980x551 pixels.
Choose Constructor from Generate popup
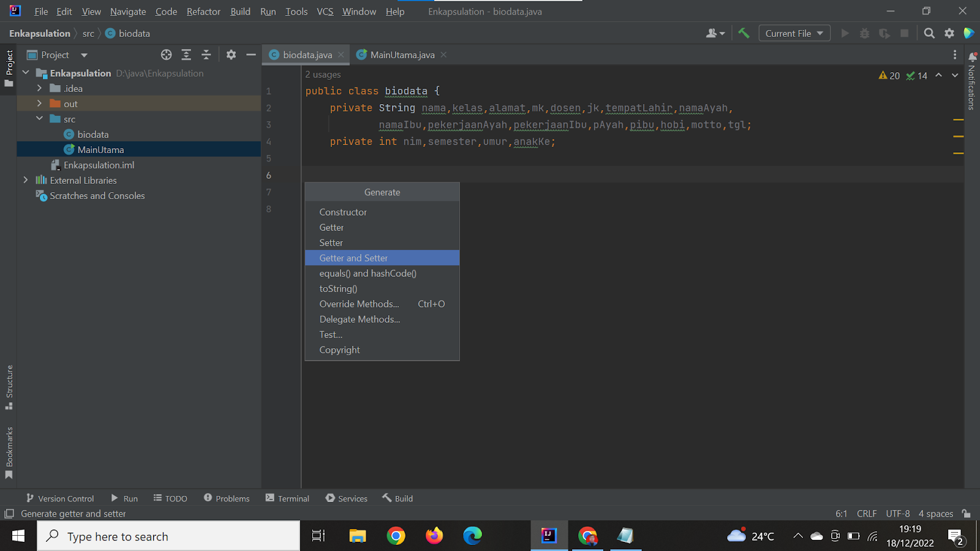click(382, 212)
